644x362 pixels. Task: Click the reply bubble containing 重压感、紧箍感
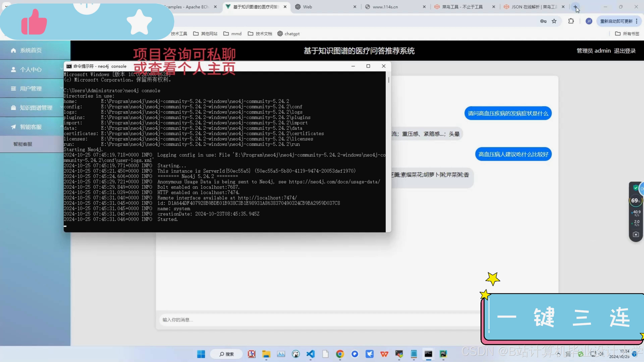click(427, 134)
